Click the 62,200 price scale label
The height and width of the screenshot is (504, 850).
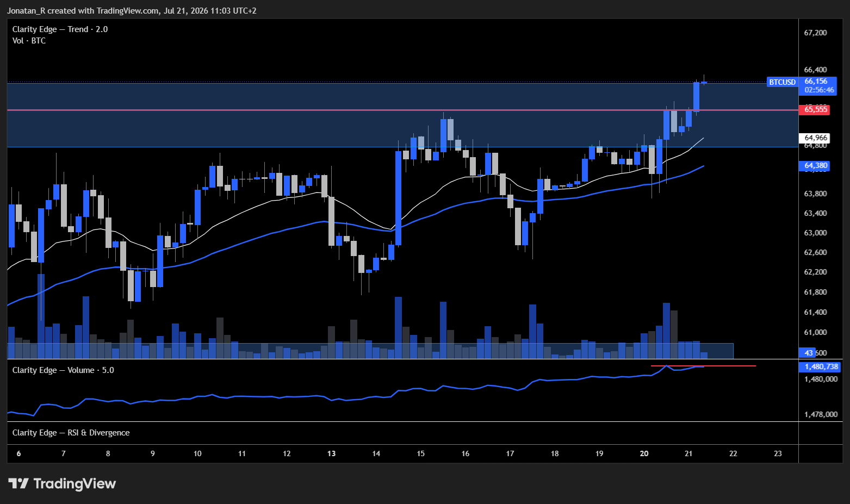coord(815,272)
